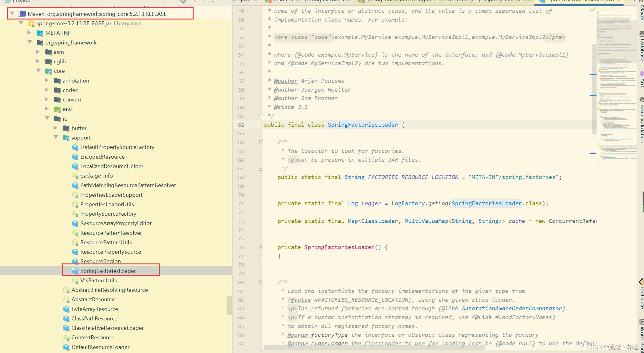Image resolution: width=644 pixels, height=353 pixels.
Task: Click the META-INF folder icon
Action: [x=40, y=33]
